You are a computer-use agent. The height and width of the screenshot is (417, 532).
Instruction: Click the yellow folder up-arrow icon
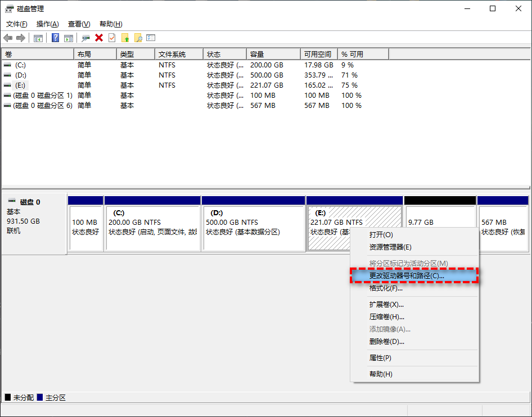point(125,38)
